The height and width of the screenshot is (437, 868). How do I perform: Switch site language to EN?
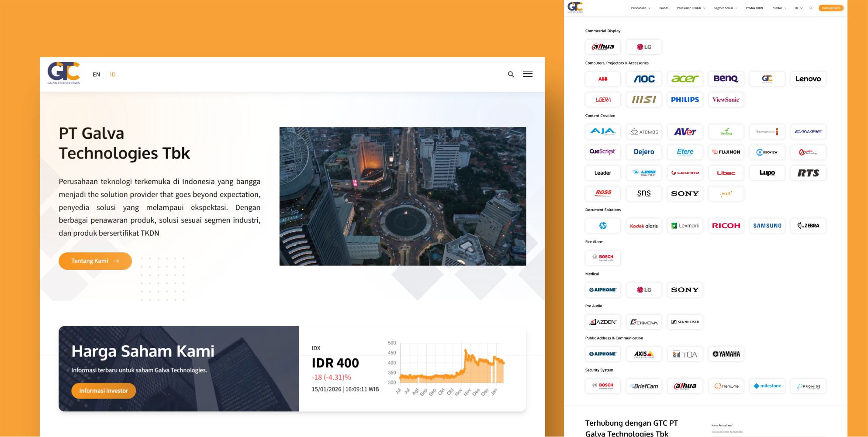(96, 75)
